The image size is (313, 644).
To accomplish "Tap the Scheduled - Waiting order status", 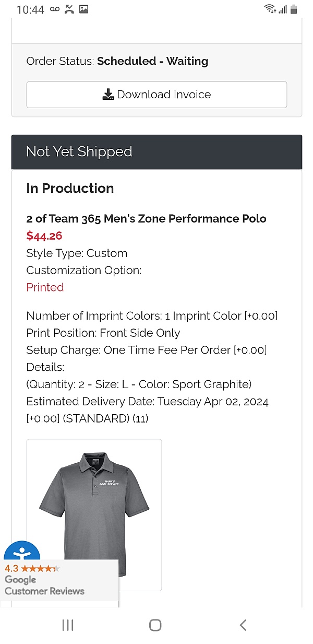I will coord(152,61).
